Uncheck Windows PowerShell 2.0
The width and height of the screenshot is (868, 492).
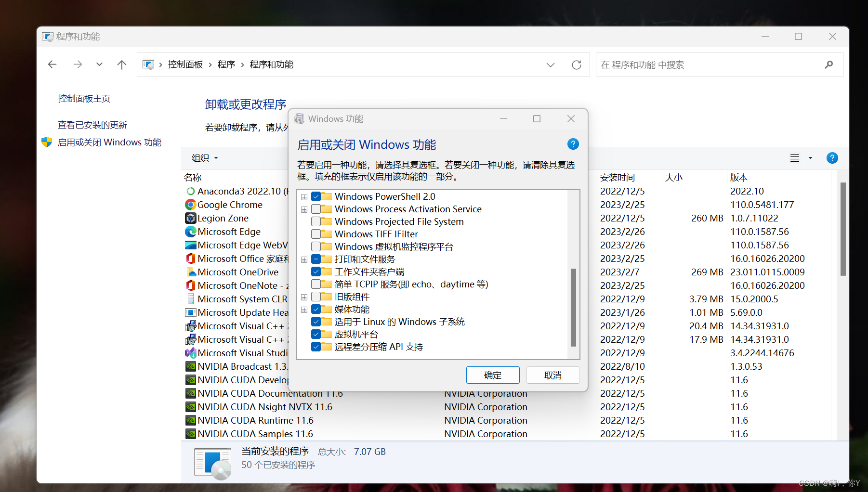[x=316, y=196]
